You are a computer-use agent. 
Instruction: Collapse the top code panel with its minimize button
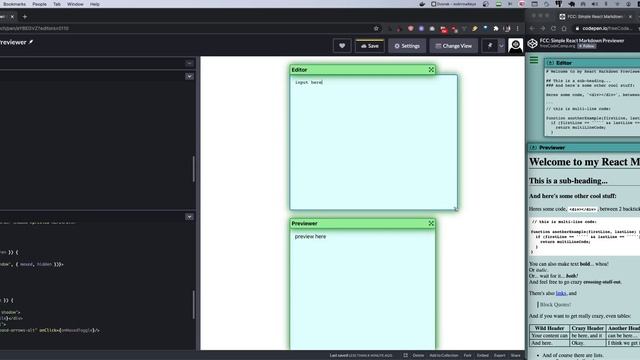189,63
